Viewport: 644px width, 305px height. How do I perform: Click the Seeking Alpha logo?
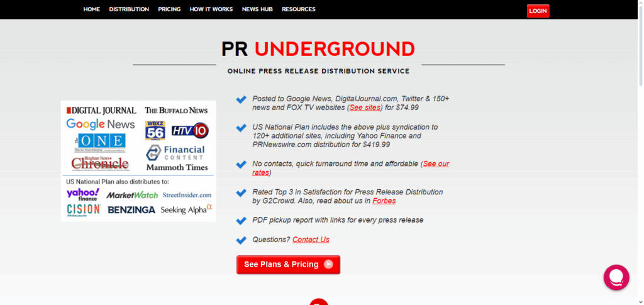(186, 209)
